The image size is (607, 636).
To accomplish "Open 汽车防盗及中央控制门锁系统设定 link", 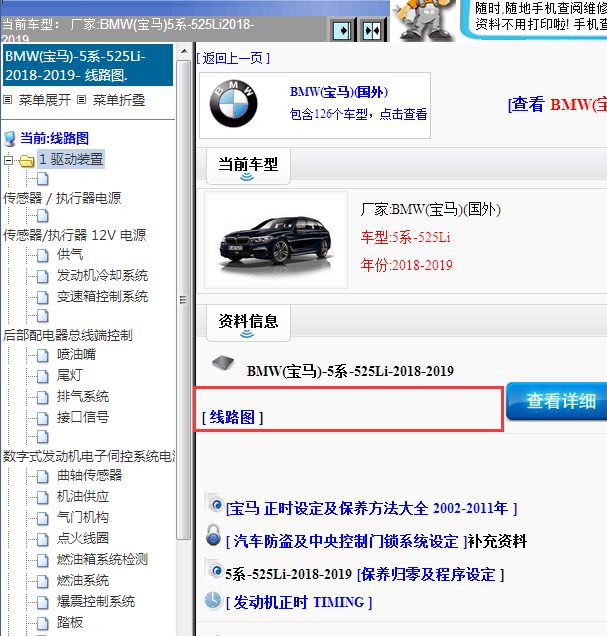I will (347, 541).
